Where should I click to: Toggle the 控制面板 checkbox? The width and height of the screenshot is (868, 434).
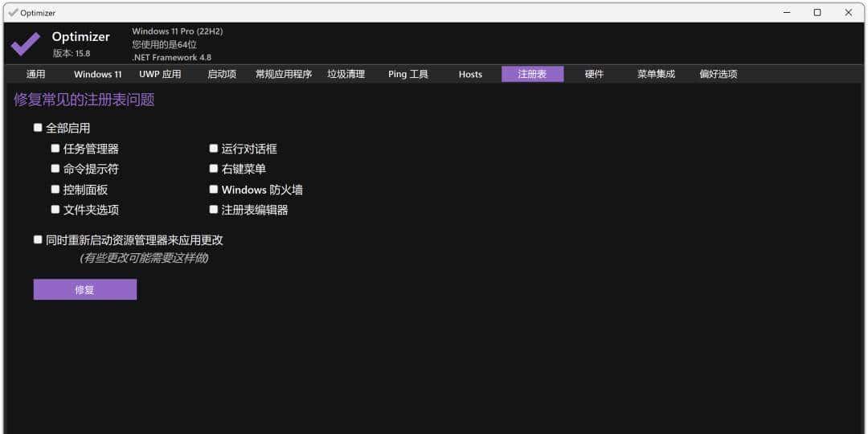click(x=55, y=190)
